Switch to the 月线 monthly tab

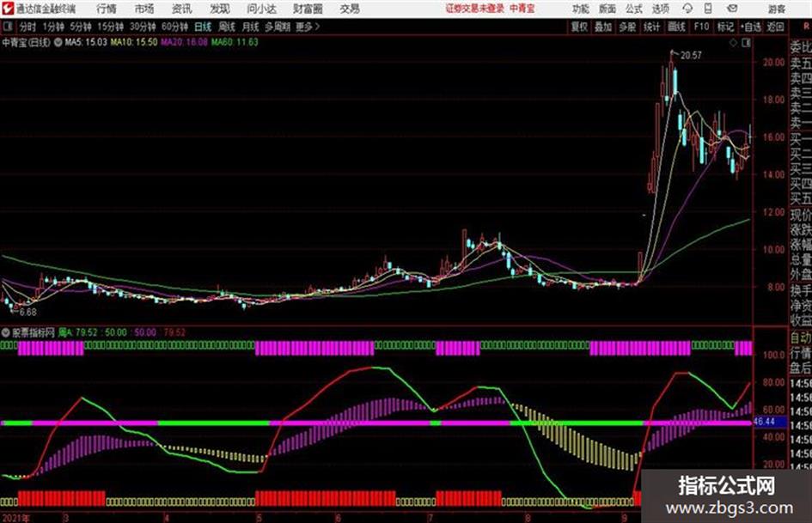[x=250, y=27]
